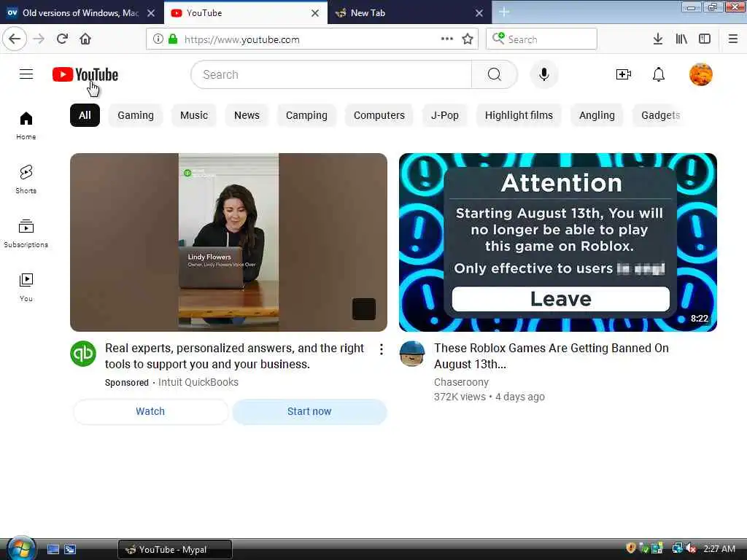The height and width of the screenshot is (560, 747).
Task: Open the Lindy Flowers ad thumbnail
Action: pos(228,242)
